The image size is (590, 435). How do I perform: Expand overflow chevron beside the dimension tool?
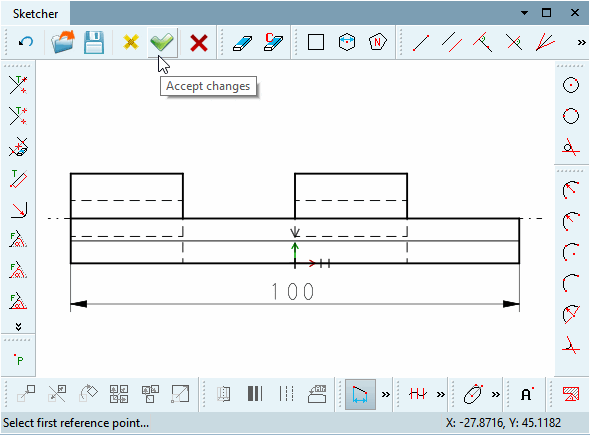[386, 394]
